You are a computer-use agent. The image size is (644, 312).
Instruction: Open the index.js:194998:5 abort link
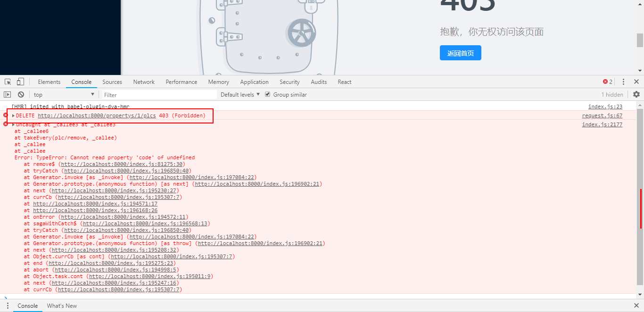(116, 270)
